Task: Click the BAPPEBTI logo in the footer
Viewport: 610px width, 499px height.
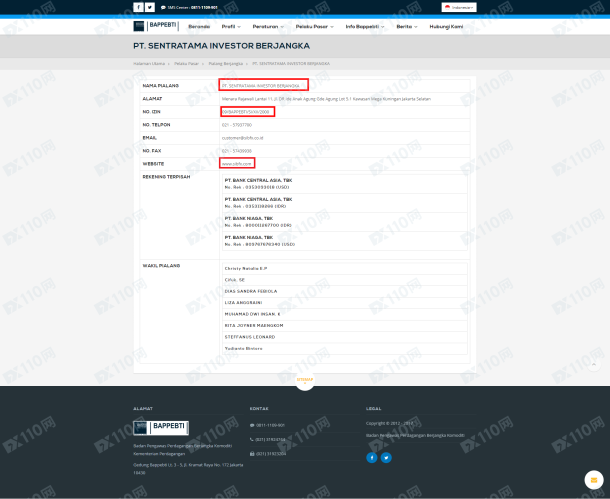Action: tap(161, 427)
